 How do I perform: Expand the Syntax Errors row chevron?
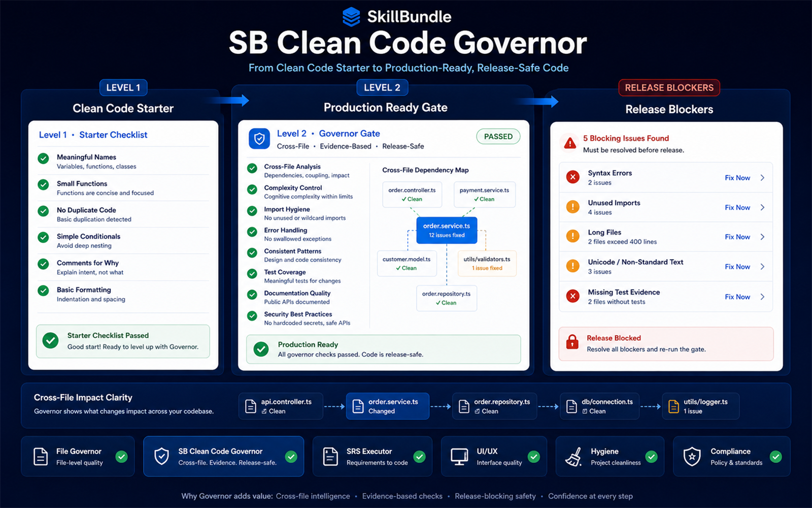[x=762, y=178]
